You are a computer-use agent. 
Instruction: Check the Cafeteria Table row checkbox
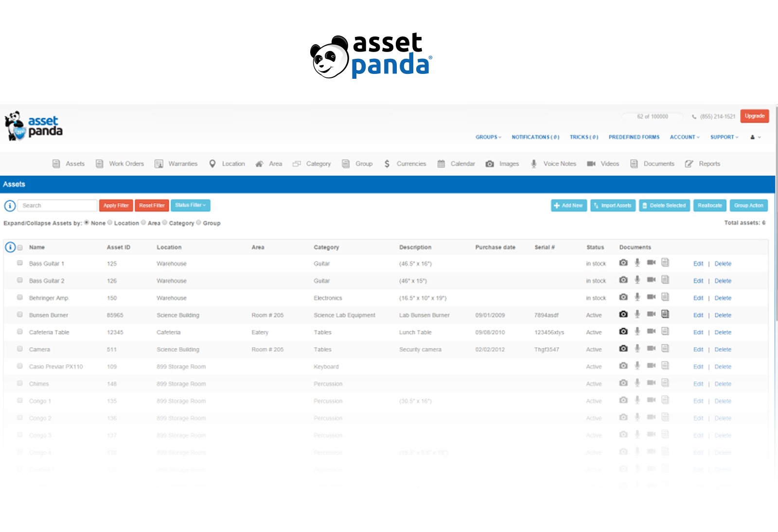click(20, 332)
